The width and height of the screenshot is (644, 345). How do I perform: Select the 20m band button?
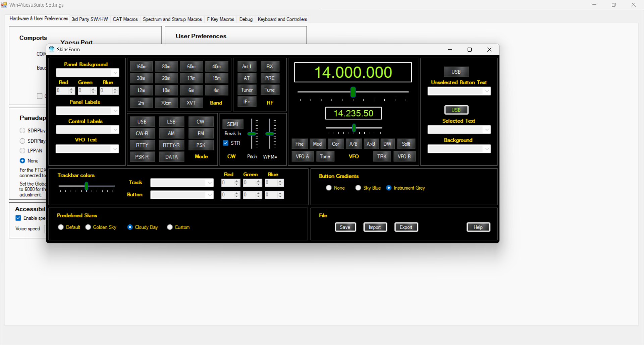pos(166,78)
